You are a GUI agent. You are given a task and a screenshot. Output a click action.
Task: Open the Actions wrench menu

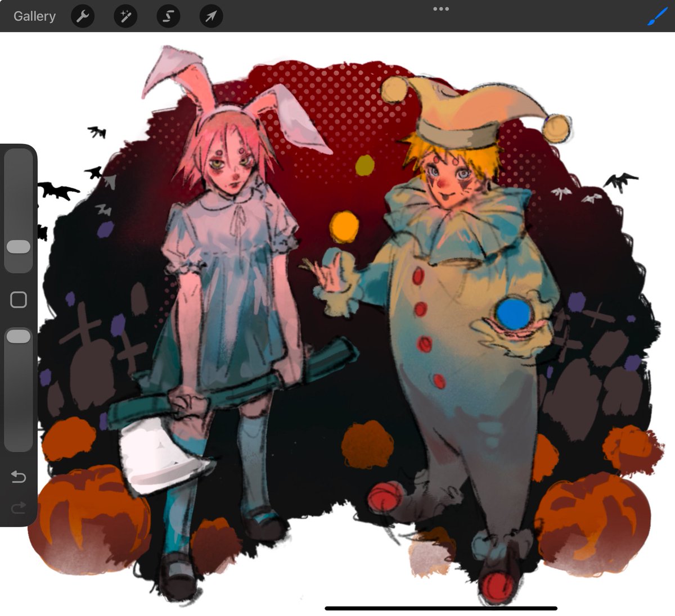tap(83, 16)
